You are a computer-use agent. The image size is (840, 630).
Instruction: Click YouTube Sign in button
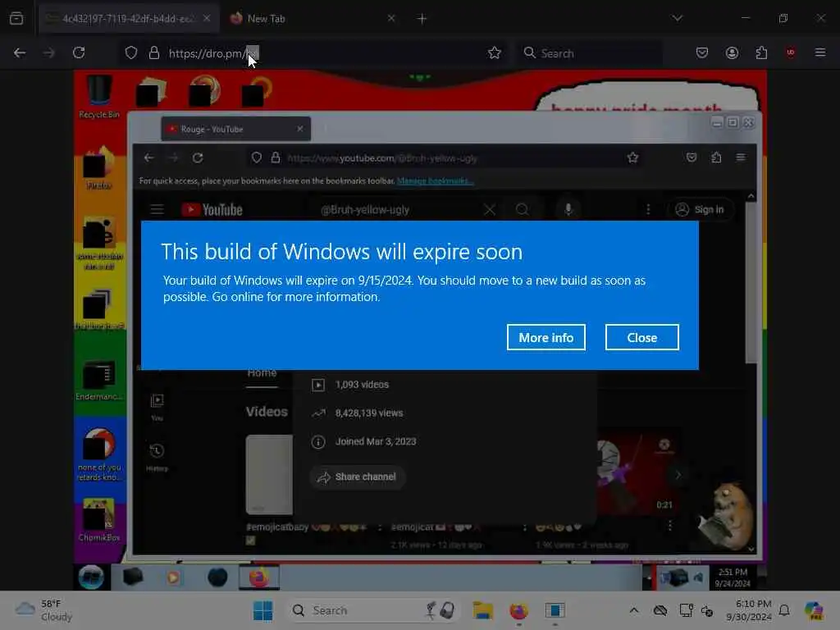[701, 209]
